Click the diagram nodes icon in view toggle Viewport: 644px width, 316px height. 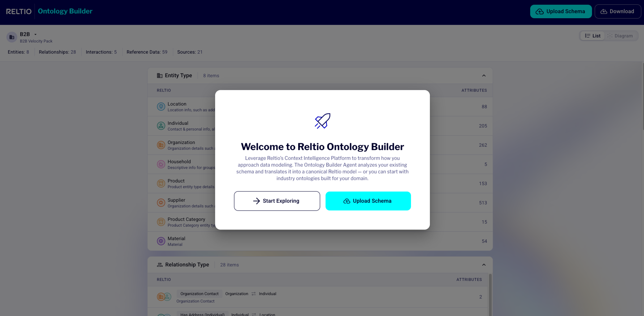610,36
